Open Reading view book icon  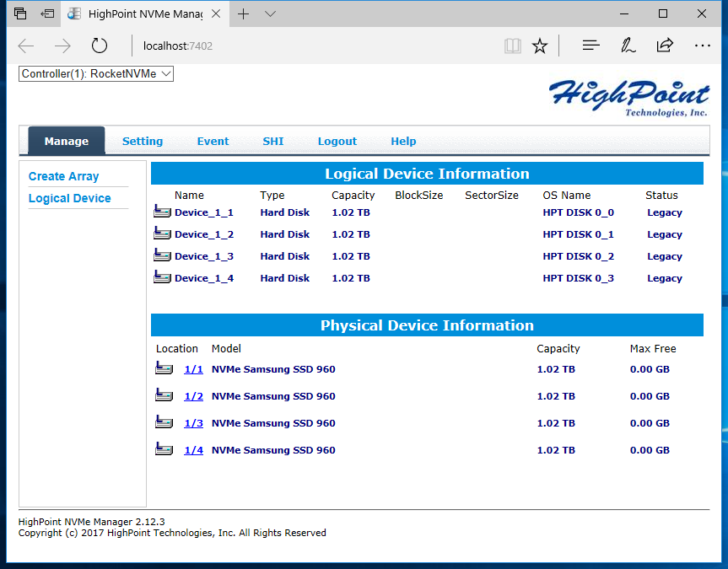[x=513, y=46]
